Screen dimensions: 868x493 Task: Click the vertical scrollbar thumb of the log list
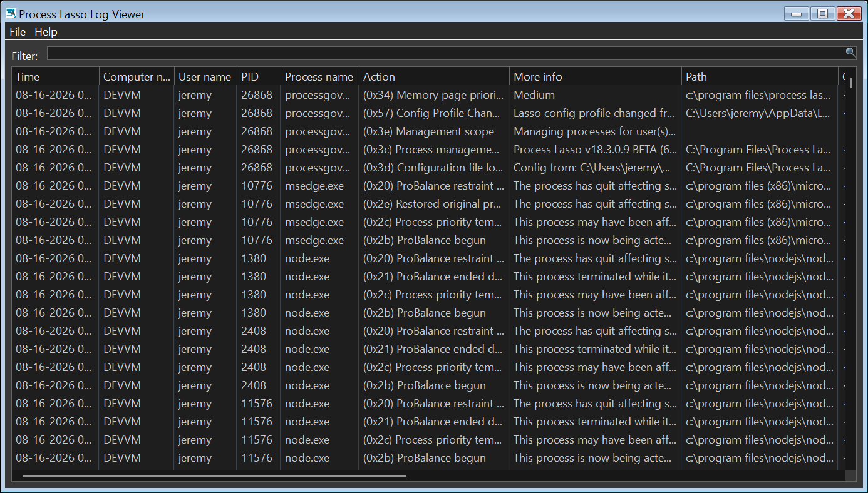851,83
